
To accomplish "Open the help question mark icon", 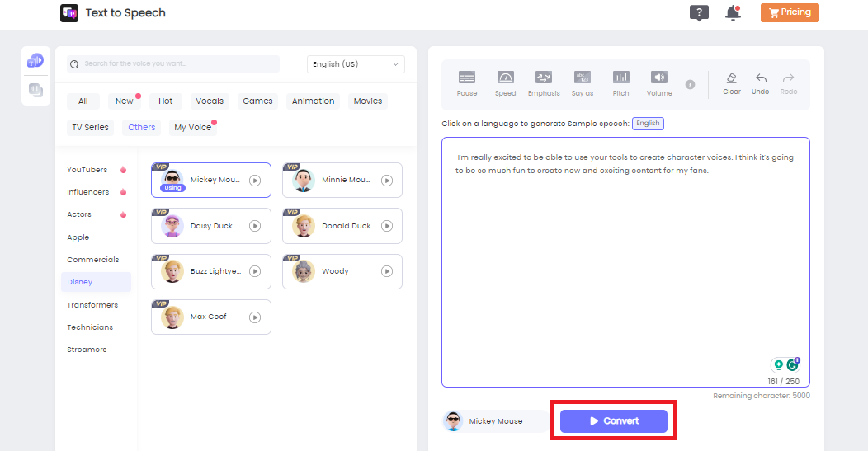I will coord(699,12).
